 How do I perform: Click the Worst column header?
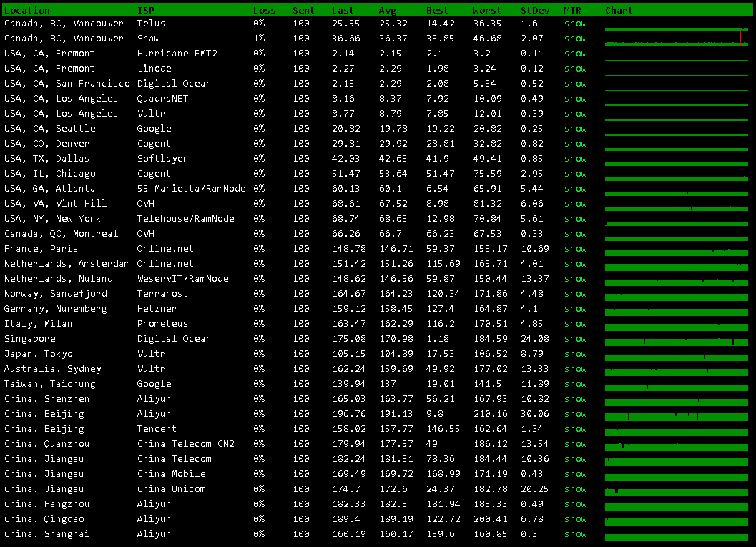pyautogui.click(x=486, y=10)
